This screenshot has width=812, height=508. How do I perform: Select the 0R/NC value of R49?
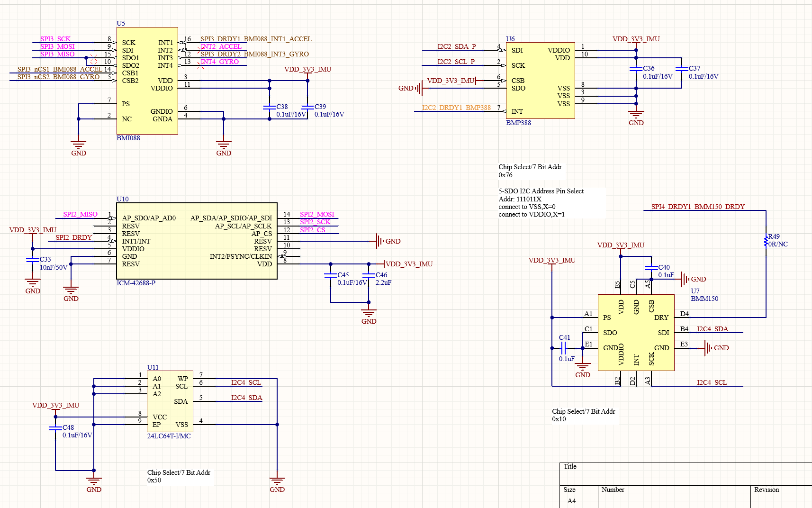tap(778, 244)
